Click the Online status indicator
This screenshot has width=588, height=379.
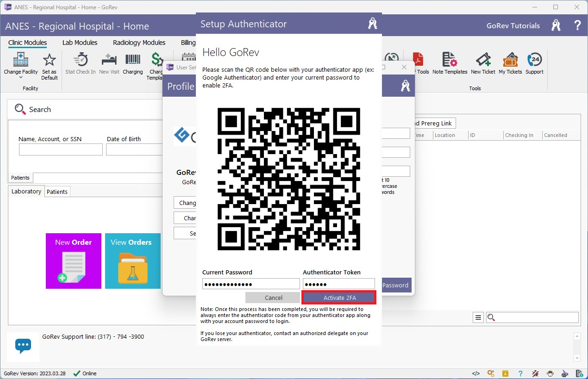pos(85,373)
